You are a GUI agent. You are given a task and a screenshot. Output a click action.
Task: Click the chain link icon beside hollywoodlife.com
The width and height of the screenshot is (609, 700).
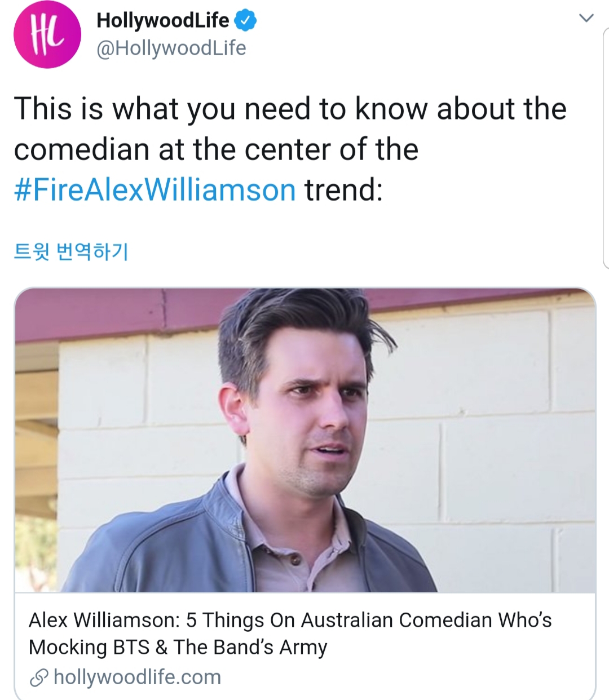pyautogui.click(x=39, y=677)
